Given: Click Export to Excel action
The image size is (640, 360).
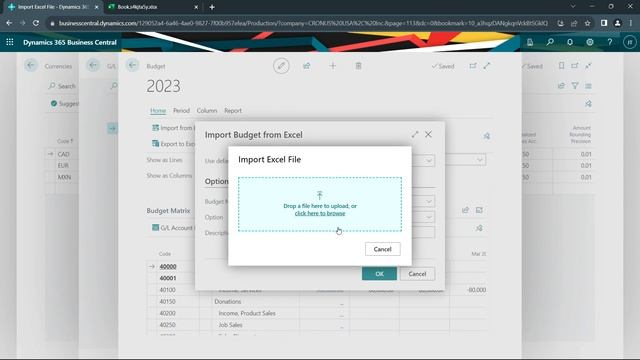Looking at the screenshot, I should click(173, 144).
